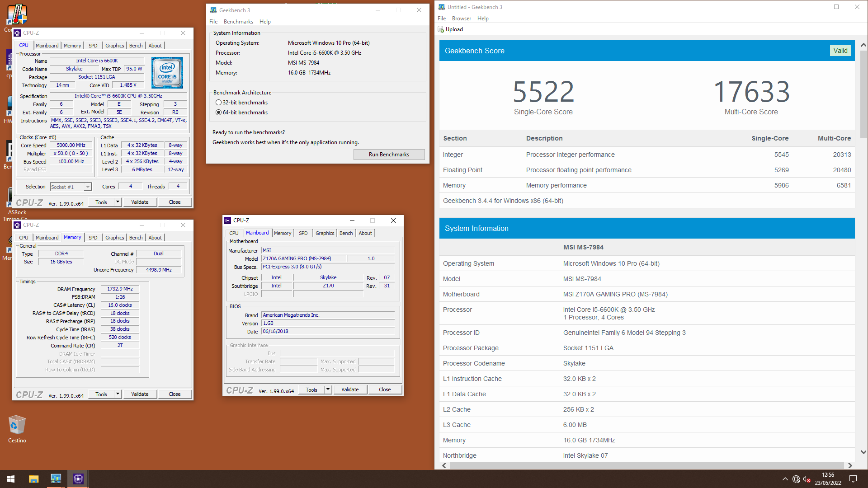Click the Valid badge in Geekbench Score
The width and height of the screenshot is (868, 488).
click(x=840, y=51)
